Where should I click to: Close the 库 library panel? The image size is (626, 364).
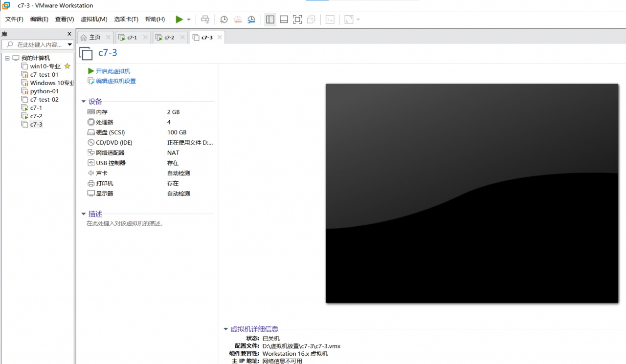pyautogui.click(x=69, y=34)
